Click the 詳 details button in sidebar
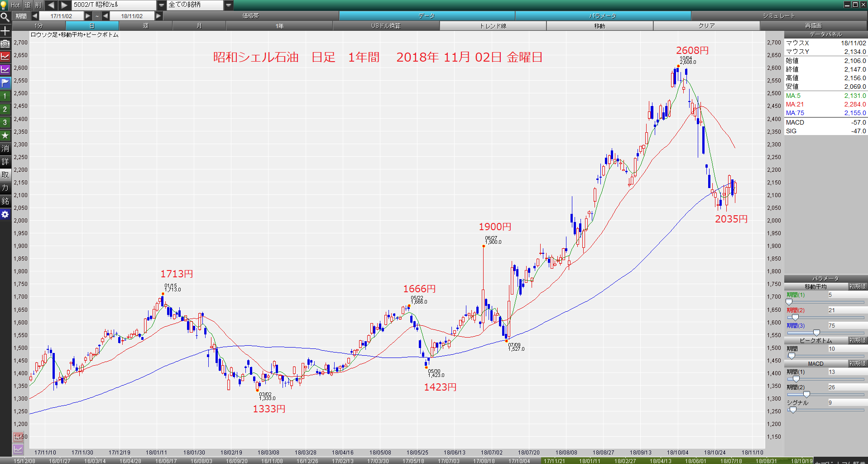This screenshot has height=464, width=868. [5, 162]
